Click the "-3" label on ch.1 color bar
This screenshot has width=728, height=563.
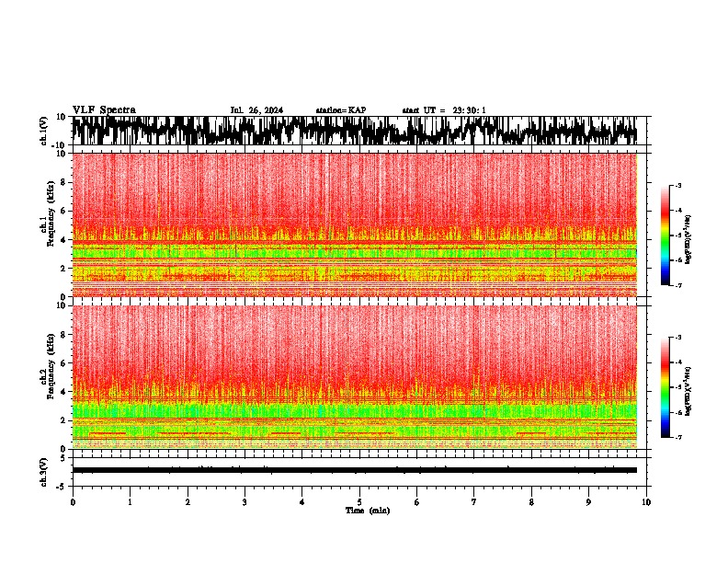(678, 186)
